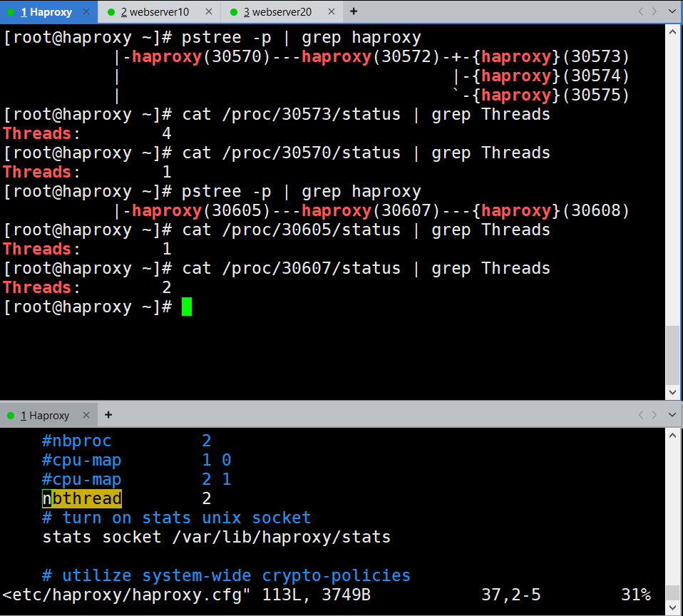Screen dimensions: 683x616
Task: Close the 1 Haproxy tab in bottom pane
Action: [86, 415]
